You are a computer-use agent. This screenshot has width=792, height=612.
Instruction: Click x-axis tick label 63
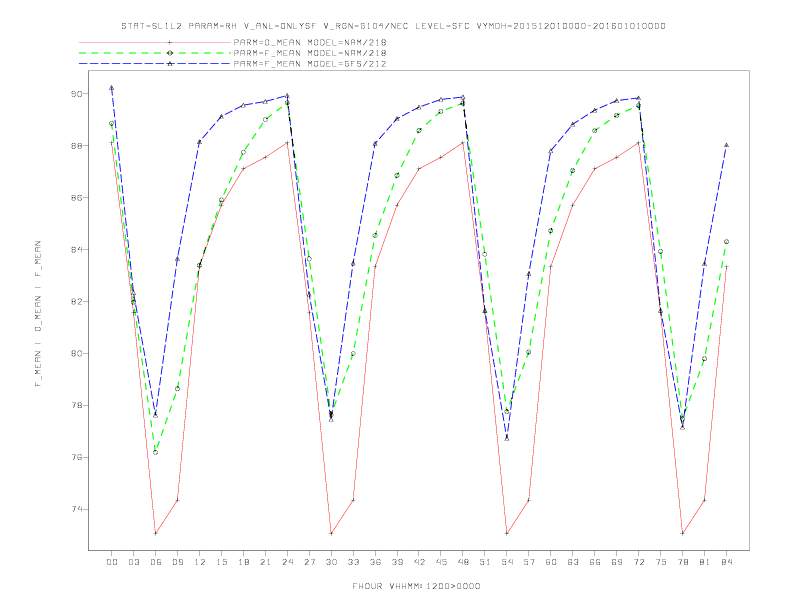point(573,562)
